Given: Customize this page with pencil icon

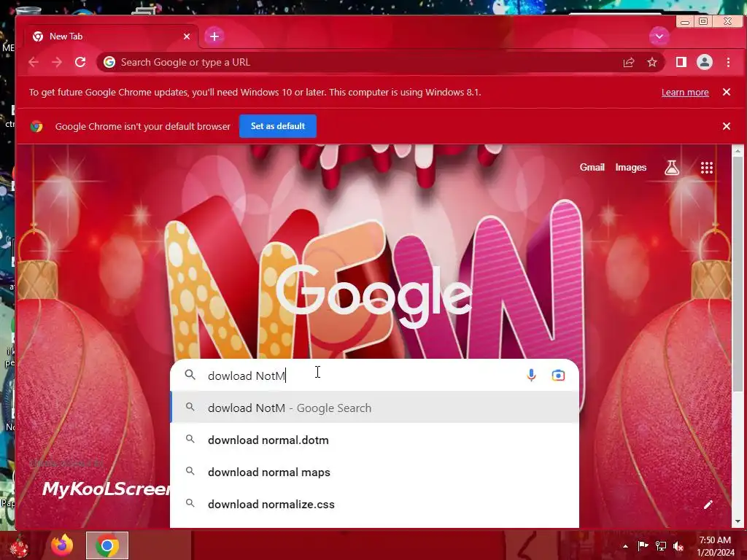Looking at the screenshot, I should click(708, 505).
